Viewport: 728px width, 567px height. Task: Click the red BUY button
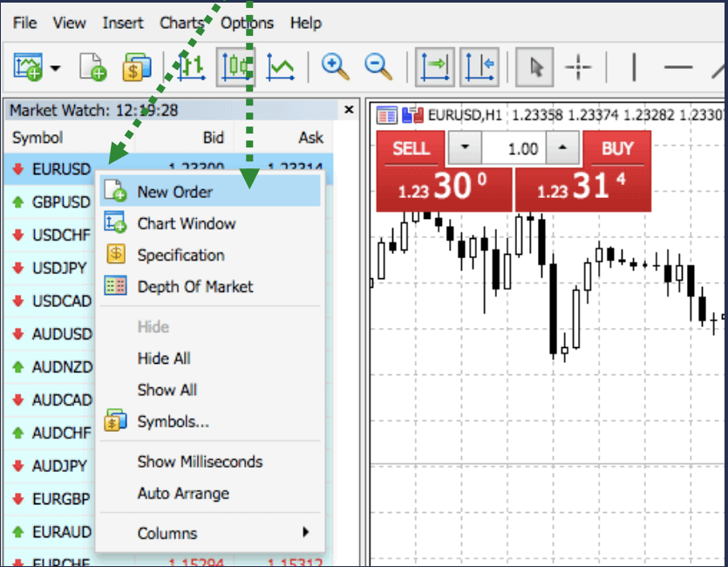coord(616,148)
